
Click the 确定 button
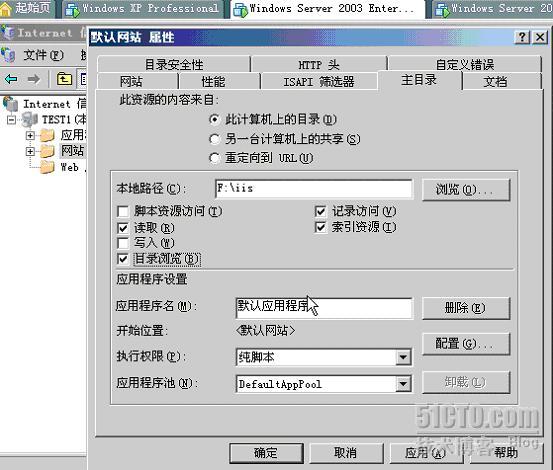coord(266,453)
